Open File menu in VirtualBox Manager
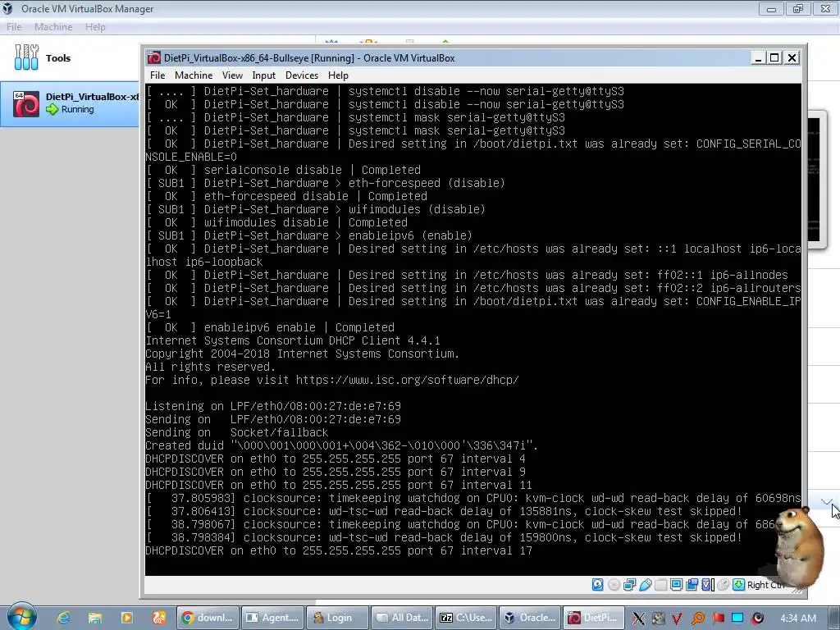840x630 pixels. click(x=14, y=27)
